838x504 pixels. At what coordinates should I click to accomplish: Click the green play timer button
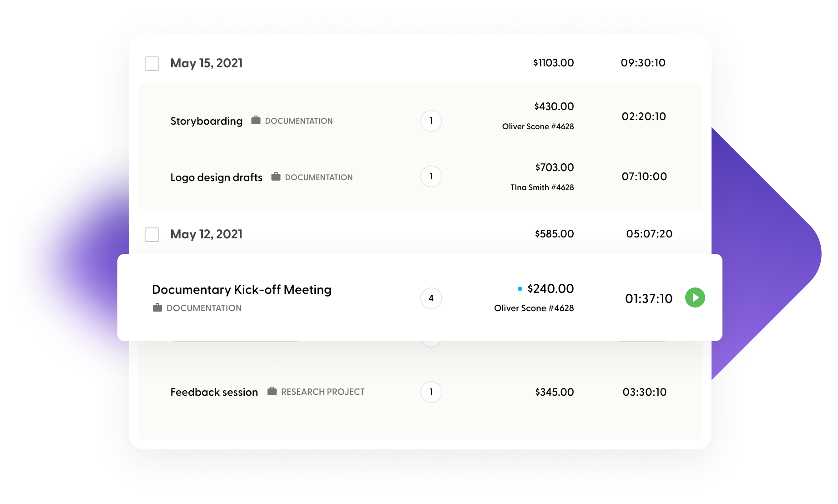pyautogui.click(x=695, y=298)
